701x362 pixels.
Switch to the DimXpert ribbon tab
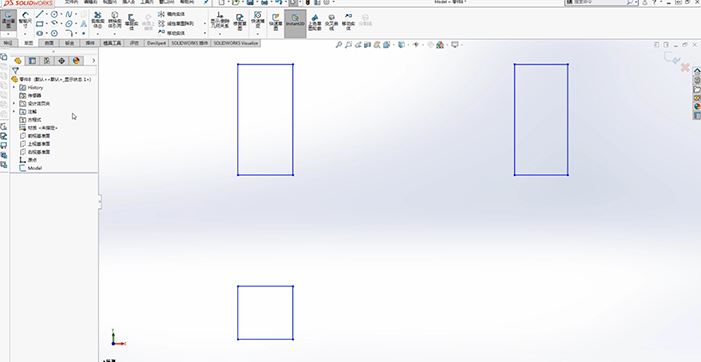tap(156, 43)
